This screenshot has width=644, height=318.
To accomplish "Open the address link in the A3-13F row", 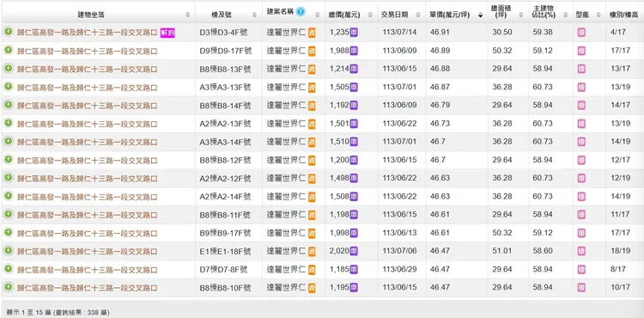I will coord(87,88).
